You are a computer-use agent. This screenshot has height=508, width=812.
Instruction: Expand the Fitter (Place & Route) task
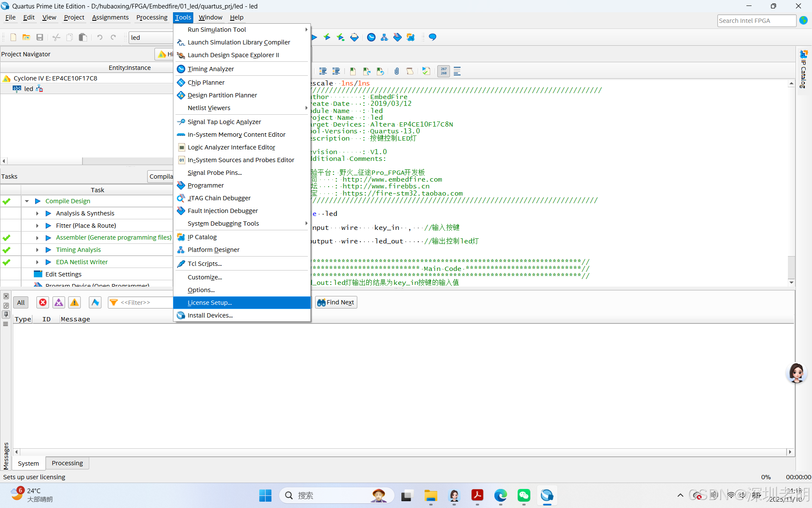click(x=37, y=225)
